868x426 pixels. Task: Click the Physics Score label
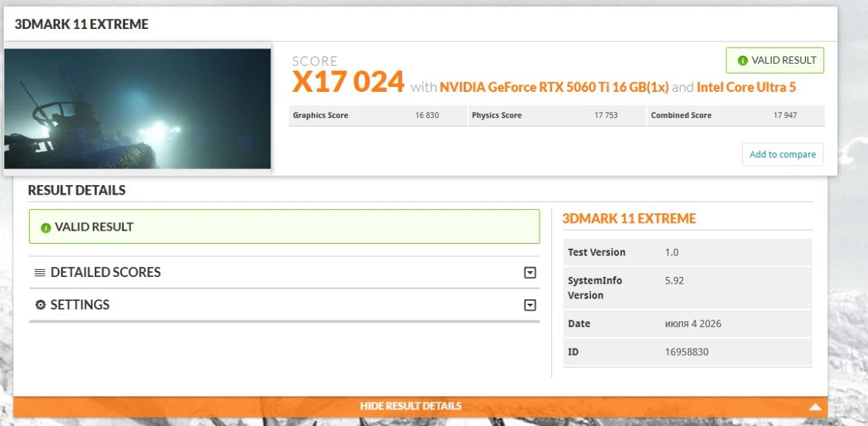coord(497,116)
